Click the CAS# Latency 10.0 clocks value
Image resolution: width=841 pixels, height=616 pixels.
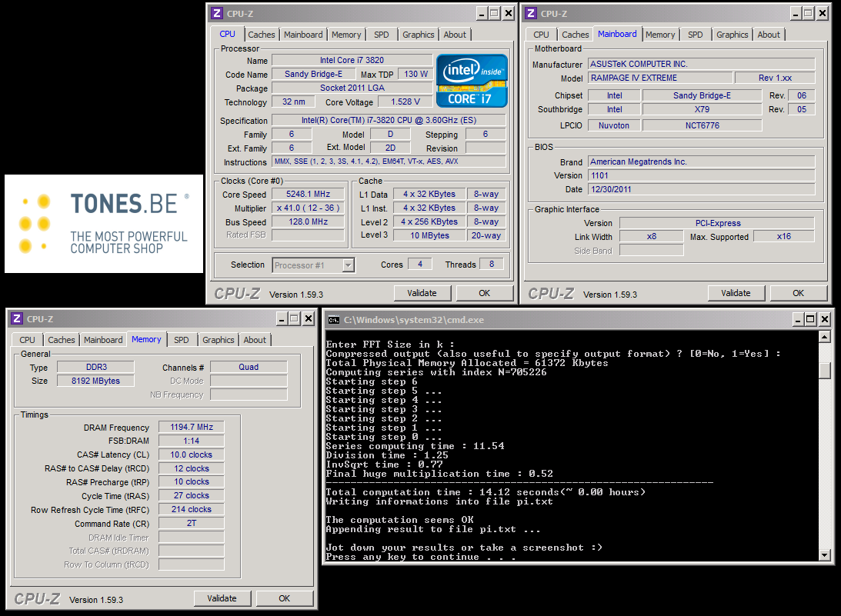pyautogui.click(x=192, y=455)
